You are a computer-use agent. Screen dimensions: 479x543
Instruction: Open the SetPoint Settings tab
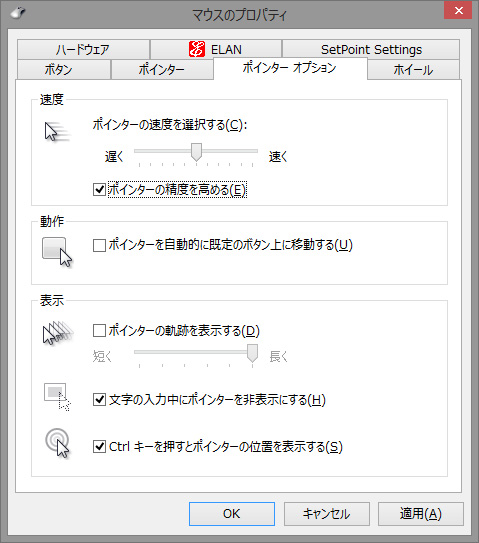pyautogui.click(x=371, y=50)
